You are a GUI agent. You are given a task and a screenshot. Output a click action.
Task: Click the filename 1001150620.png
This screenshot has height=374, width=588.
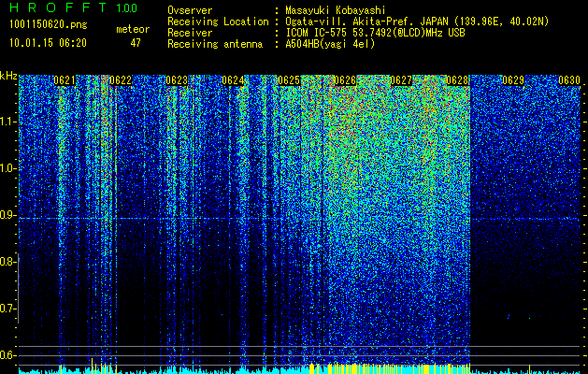[49, 24]
